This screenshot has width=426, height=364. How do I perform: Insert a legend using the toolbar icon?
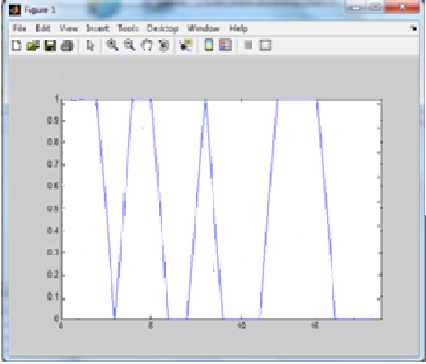[225, 45]
